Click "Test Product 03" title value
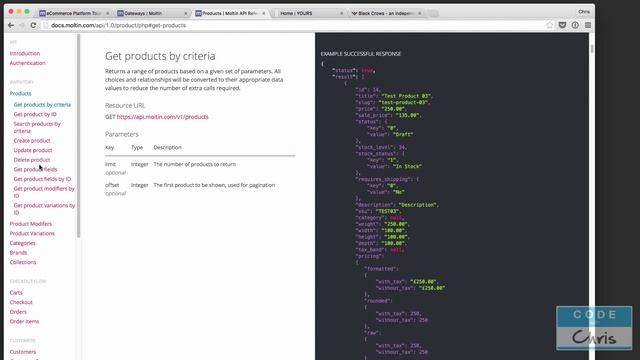This screenshot has width=640, height=360. click(406, 96)
